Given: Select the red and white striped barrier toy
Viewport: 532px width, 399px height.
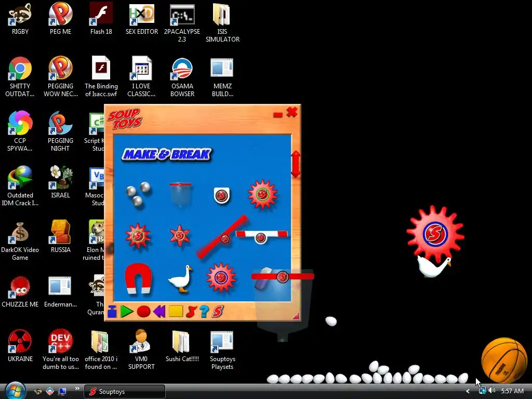Looking at the screenshot, I should (261, 236).
